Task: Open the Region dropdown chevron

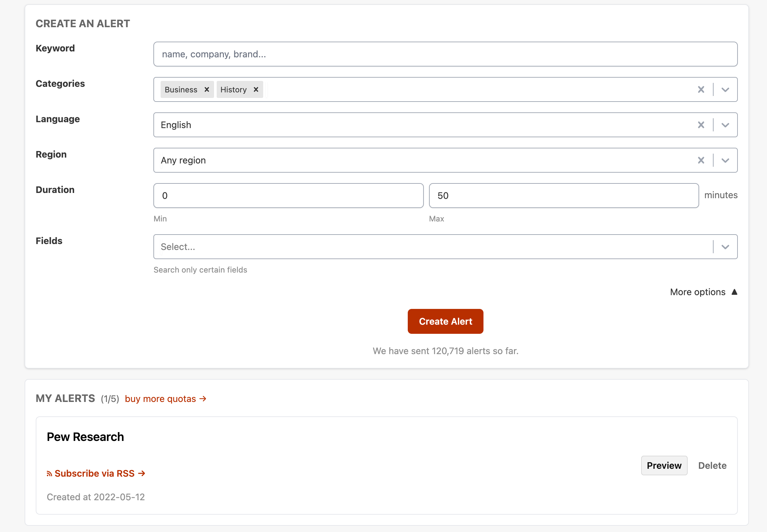Action: pyautogui.click(x=725, y=160)
